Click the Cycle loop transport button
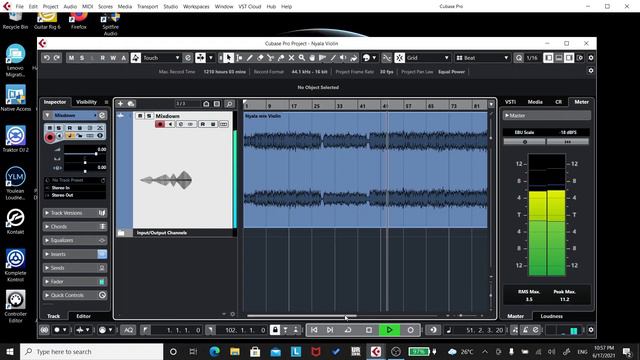The width and height of the screenshot is (640, 360). point(348,330)
